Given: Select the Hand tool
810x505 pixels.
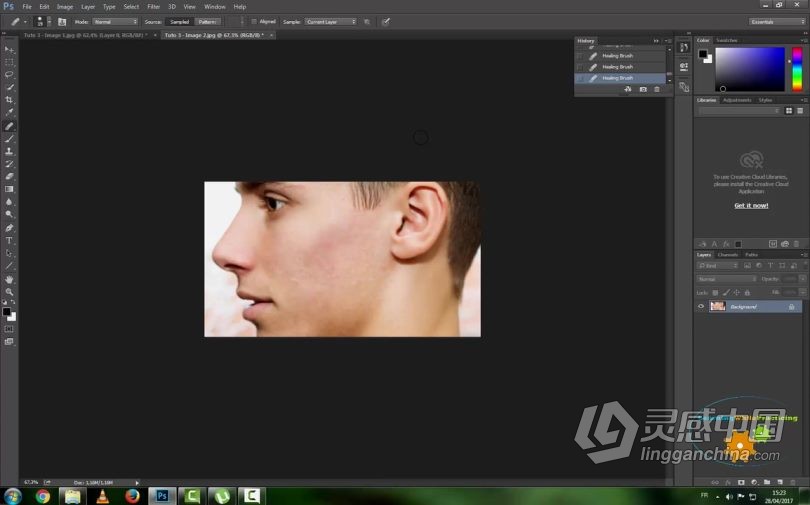Looking at the screenshot, I should click(9, 279).
